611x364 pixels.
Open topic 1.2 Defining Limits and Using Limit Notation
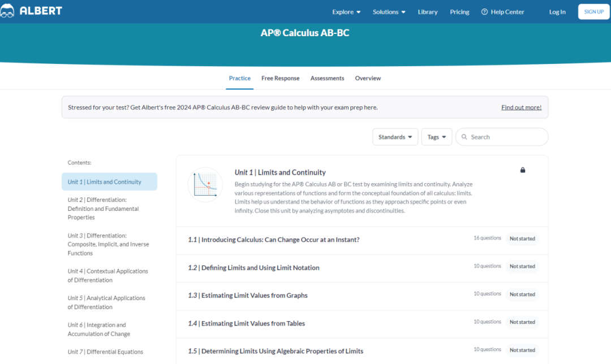click(x=253, y=267)
